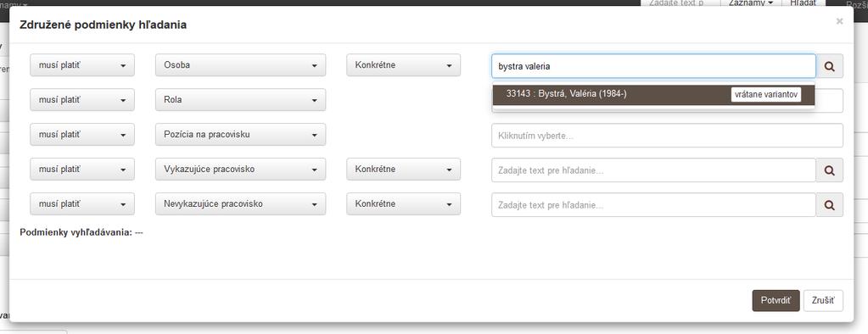Open Konkrétne dropdown in Vykazujúce pracovisko row

pyautogui.click(x=404, y=170)
